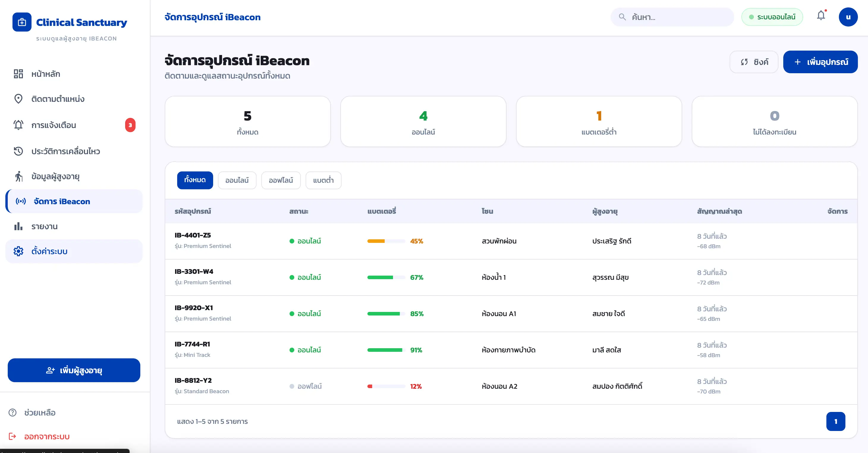
Task: Click the alarm bell icon การแจ้งเตือน
Action: tap(18, 125)
